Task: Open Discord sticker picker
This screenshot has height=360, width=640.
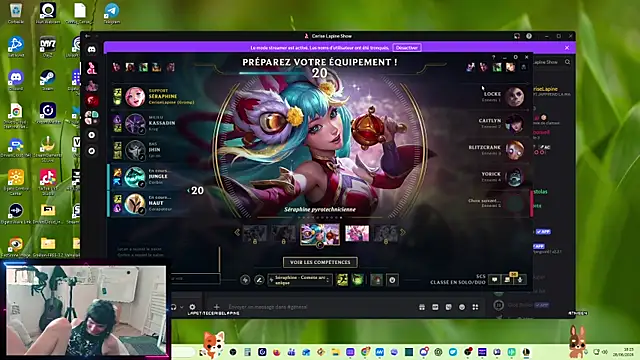Action: (449, 307)
